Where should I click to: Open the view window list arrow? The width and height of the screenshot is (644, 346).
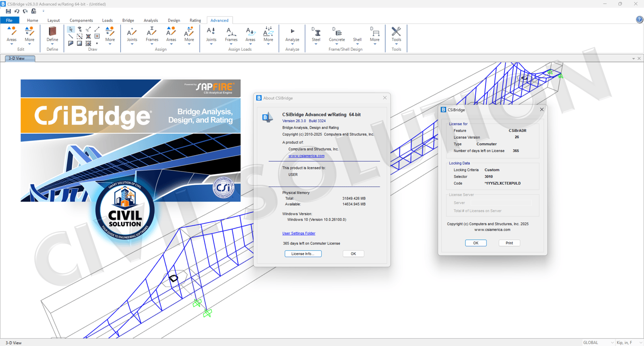tap(633, 58)
